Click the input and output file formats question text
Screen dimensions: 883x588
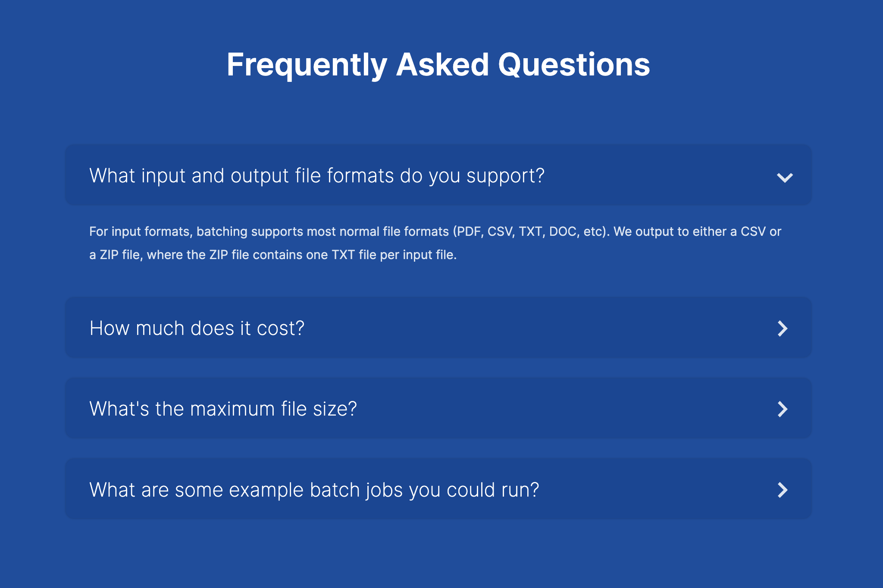coord(317,176)
